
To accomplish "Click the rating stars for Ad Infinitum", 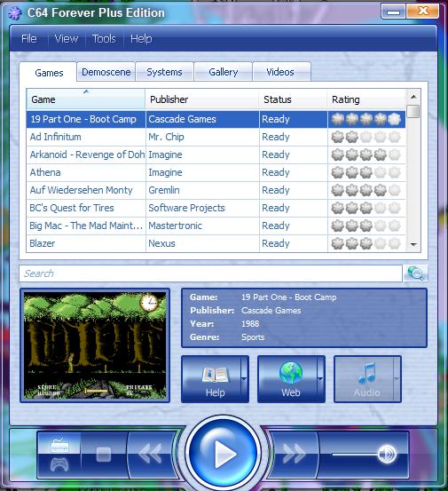I will (365, 137).
